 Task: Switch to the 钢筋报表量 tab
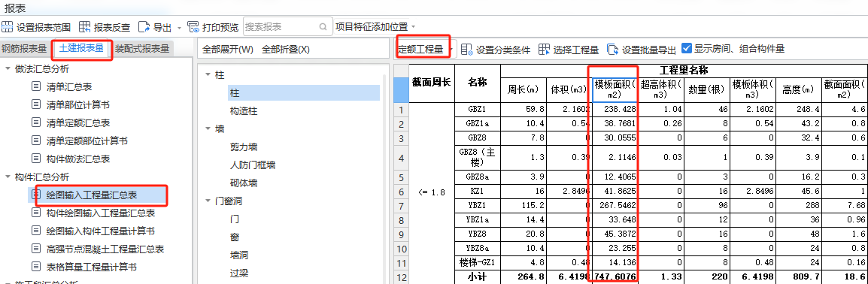[24, 49]
